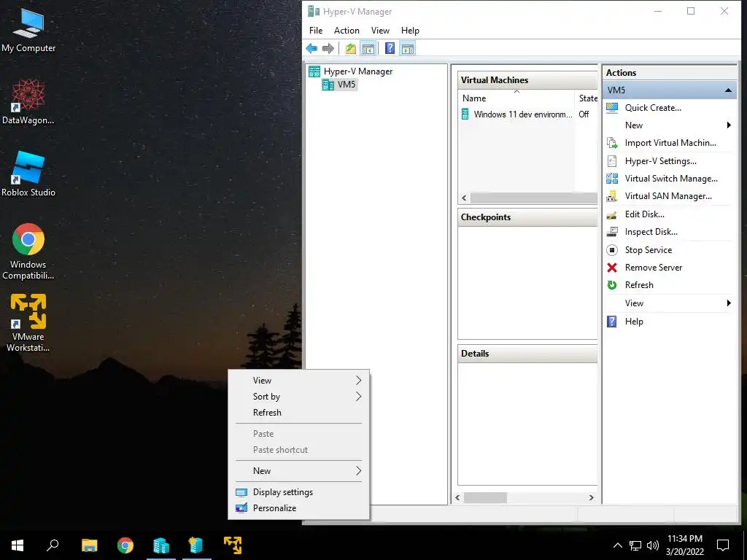Open the View menu in menu bar

380,31
